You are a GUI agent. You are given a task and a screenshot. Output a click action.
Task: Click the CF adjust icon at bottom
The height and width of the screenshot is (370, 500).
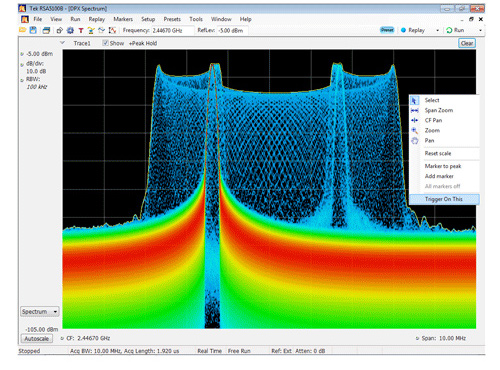click(62, 338)
